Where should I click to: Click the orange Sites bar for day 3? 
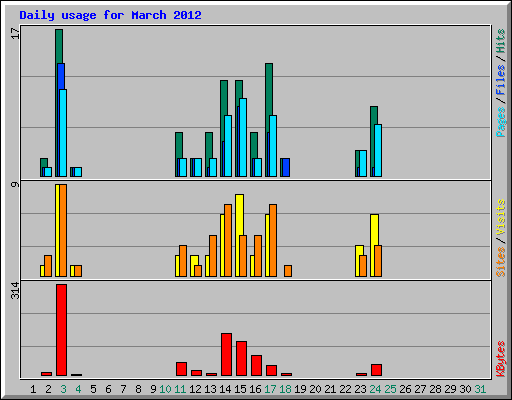63,230
